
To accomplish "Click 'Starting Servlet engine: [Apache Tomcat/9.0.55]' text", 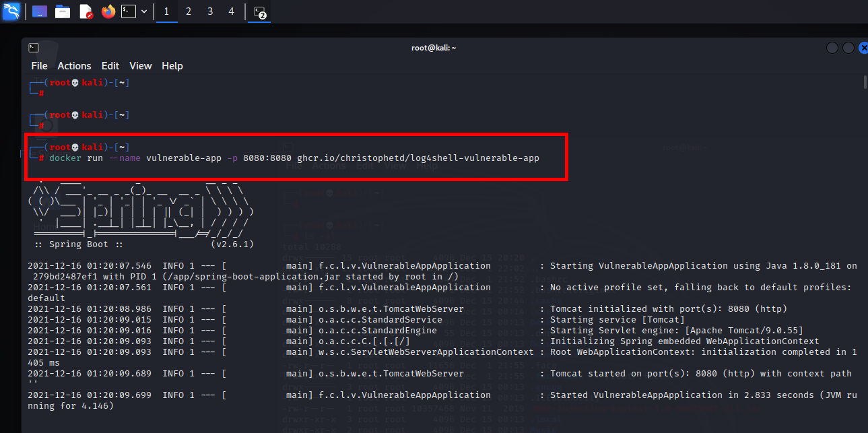I will click(x=677, y=331).
